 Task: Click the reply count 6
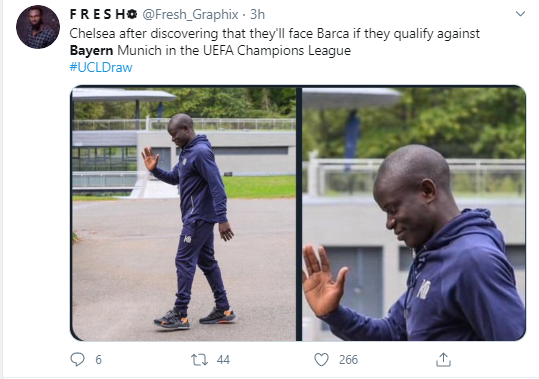98,360
